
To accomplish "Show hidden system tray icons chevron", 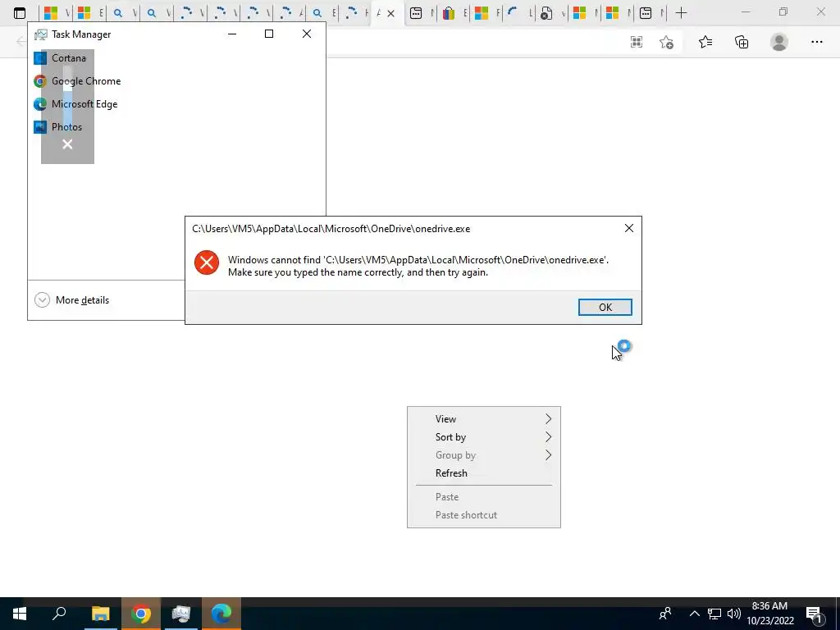I will (x=694, y=614).
